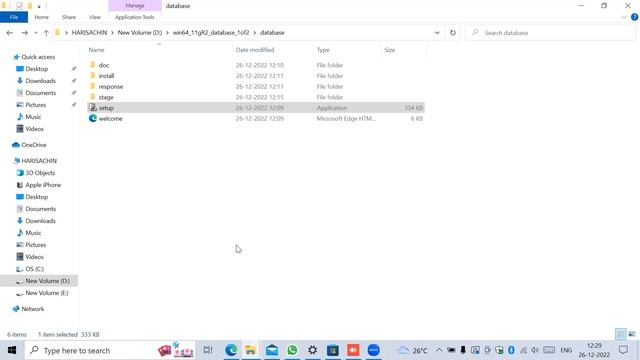Open OS (C:) drive in the sidebar
This screenshot has width=640, height=360.
tap(34, 269)
